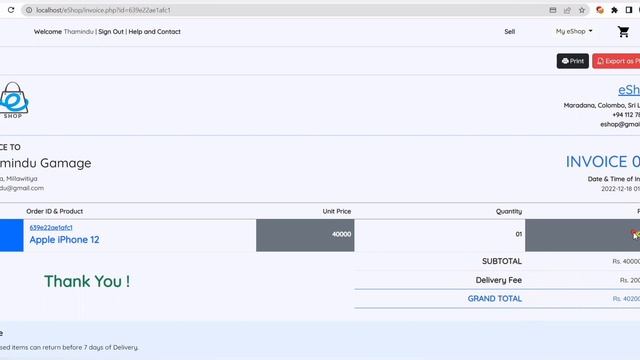640x360 pixels.
Task: Click the colorful extension icon in toolbar
Action: point(600,10)
